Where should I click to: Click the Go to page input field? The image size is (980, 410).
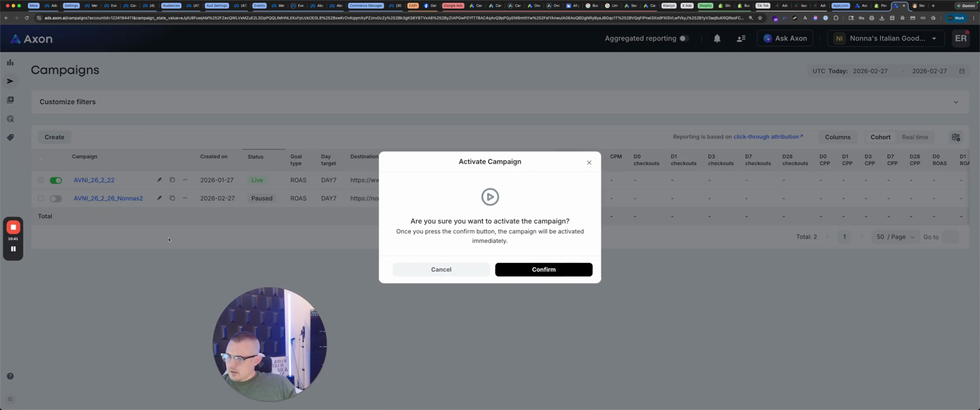point(950,237)
